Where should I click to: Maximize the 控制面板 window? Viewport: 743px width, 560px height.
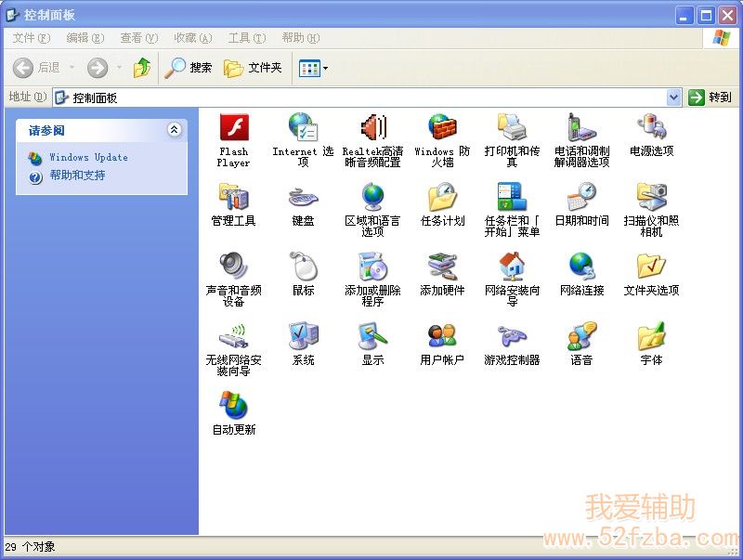coord(706,16)
